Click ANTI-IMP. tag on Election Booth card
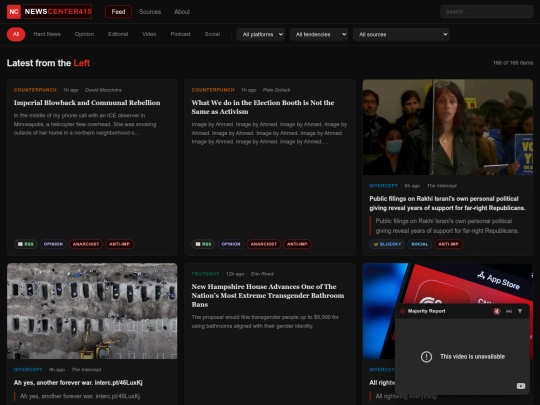Image resolution: width=540 pixels, height=405 pixels. tap(298, 244)
